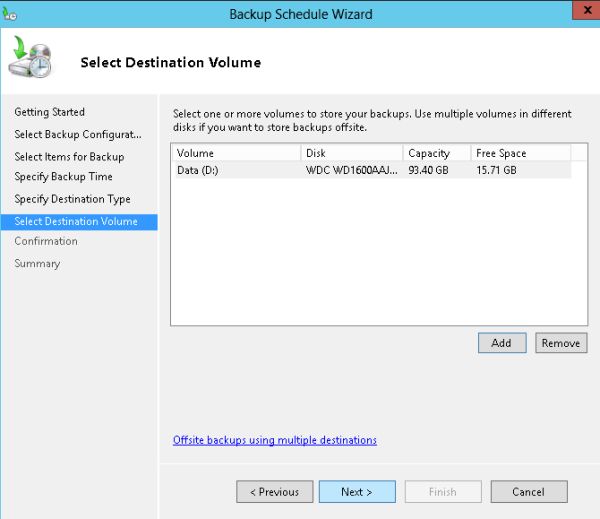Cancel the backup schedule wizard

pyautogui.click(x=529, y=492)
